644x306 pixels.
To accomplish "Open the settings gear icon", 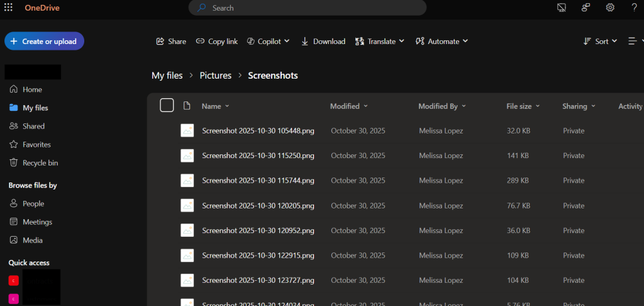I will pos(609,8).
